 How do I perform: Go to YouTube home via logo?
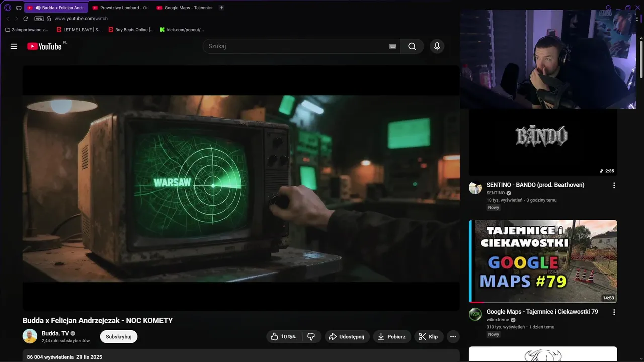tap(45, 46)
